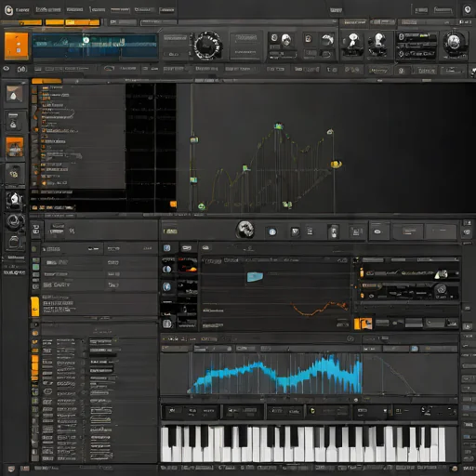This screenshot has width=476, height=476.
Task: Click the blue spectrum waveform display
Action: coord(276,375)
